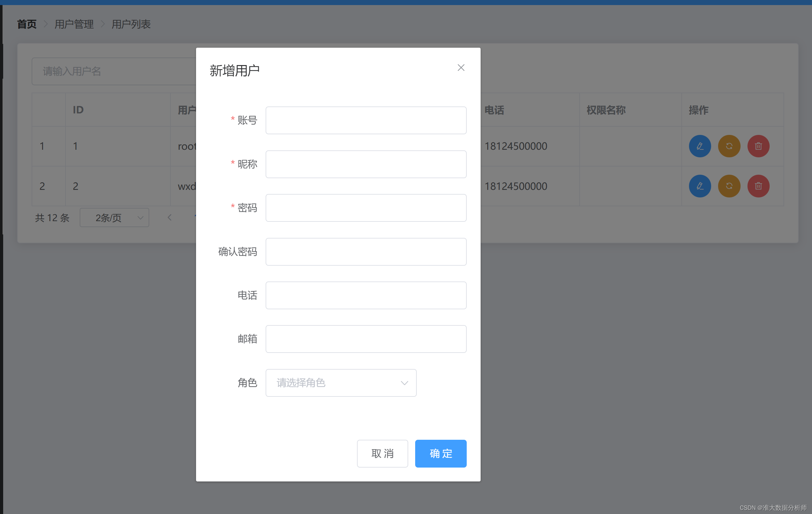
Task: Go to 首页 in the breadcrumb
Action: (27, 24)
